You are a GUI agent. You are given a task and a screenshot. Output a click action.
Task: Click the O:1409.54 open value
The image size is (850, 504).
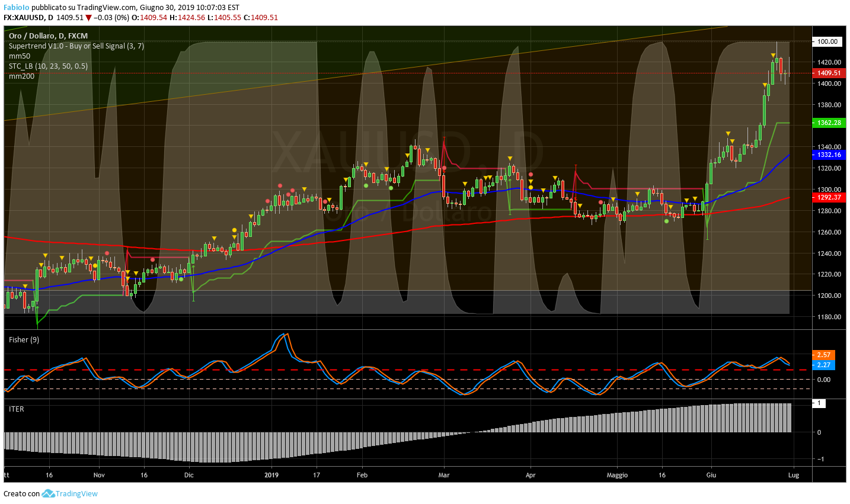[x=149, y=18]
